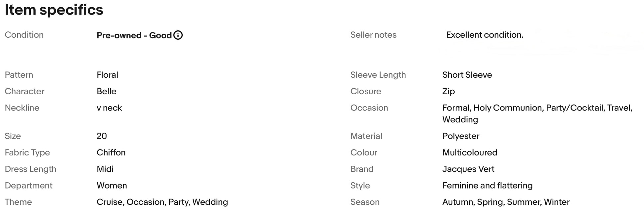Click the Excellent condition seller note
644x214 pixels.
tap(484, 35)
